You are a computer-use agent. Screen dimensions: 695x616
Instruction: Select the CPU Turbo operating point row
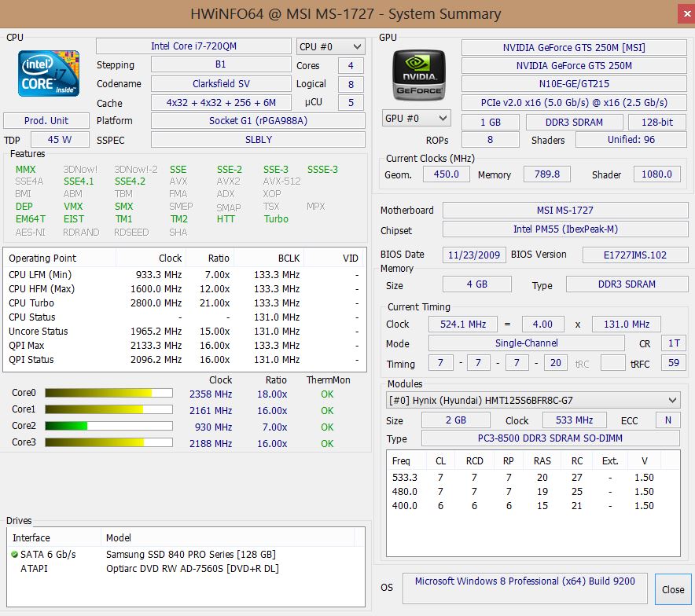(185, 303)
